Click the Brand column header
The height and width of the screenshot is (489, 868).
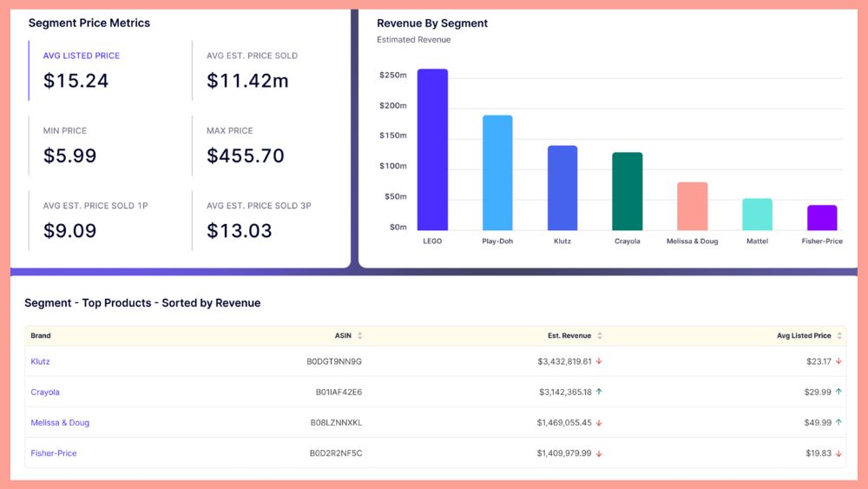tap(41, 335)
